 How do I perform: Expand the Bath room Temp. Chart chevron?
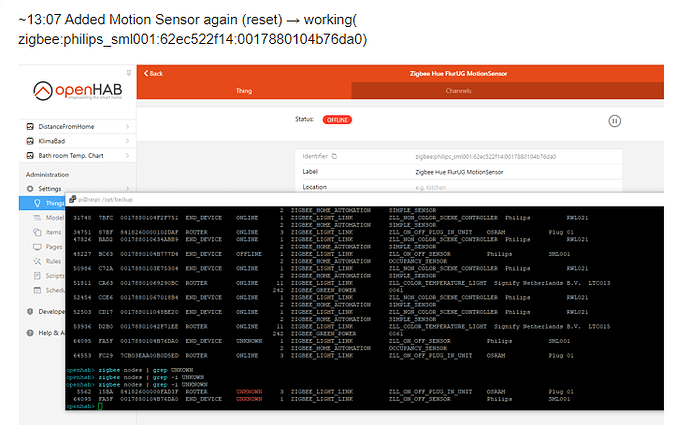click(x=128, y=156)
